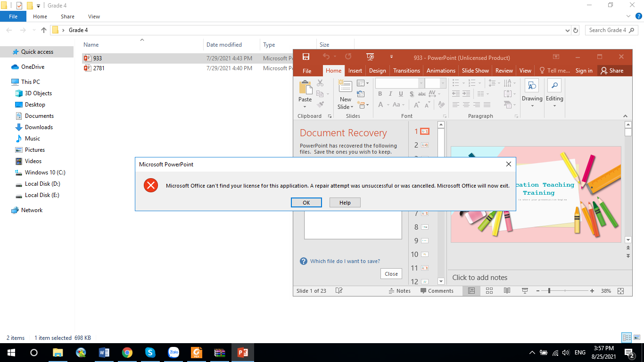
Task: Toggle Align Left paragraph alignment
Action: pyautogui.click(x=455, y=105)
